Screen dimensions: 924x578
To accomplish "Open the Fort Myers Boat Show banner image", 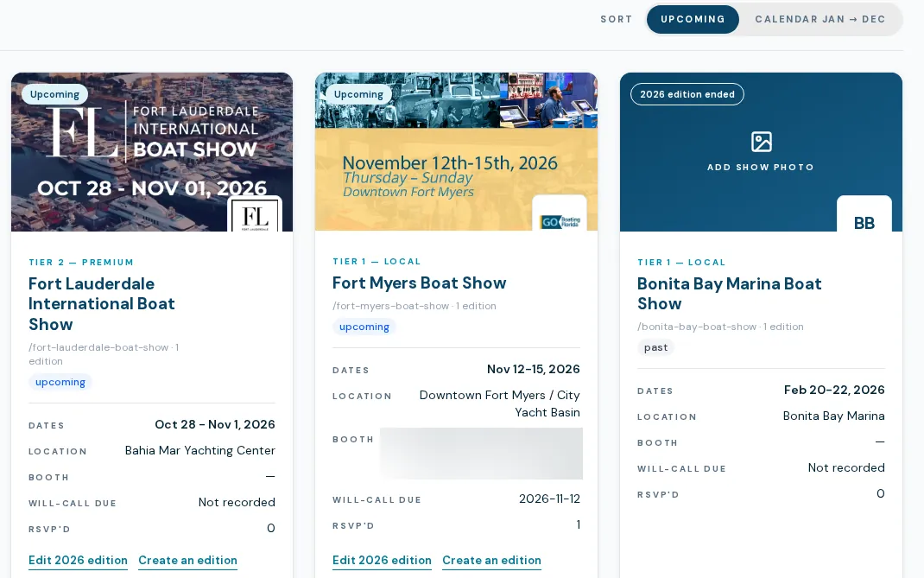I will coord(456,152).
